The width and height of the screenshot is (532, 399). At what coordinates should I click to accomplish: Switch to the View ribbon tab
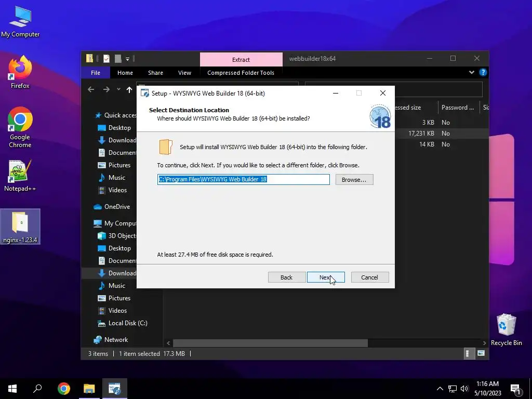(x=184, y=73)
